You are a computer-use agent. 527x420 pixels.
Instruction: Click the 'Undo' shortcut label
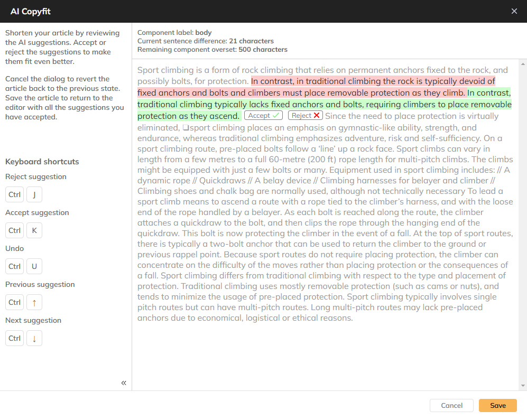tap(14, 249)
